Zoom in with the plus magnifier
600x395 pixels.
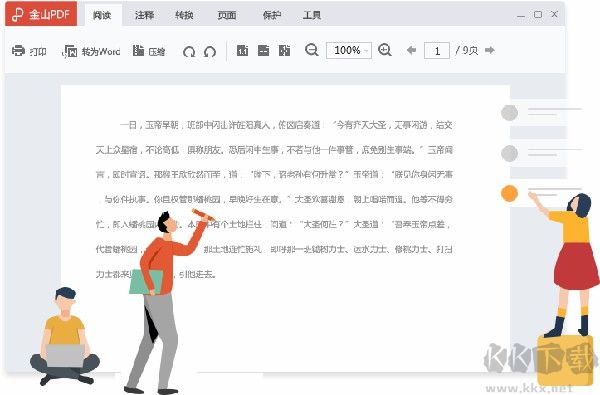pyautogui.click(x=385, y=50)
